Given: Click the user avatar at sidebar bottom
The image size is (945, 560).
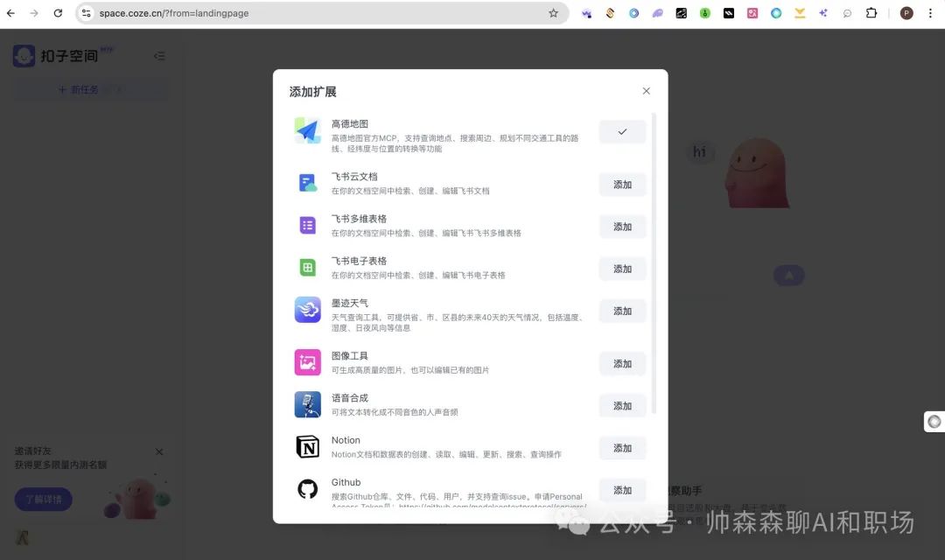Looking at the screenshot, I should [23, 537].
